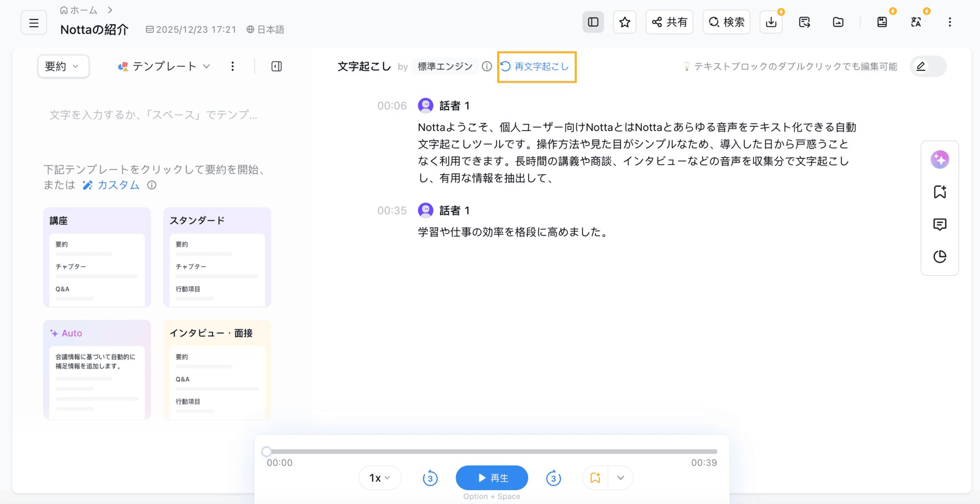The width and height of the screenshot is (980, 504).
Task: Click the 話者 1 avatar at 00:06
Action: pyautogui.click(x=426, y=105)
